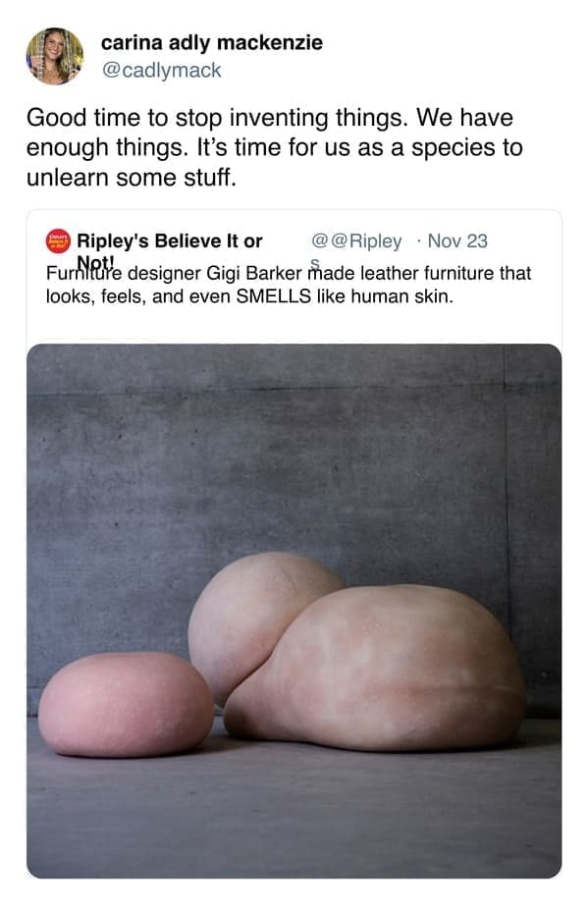Visit the @cadlymack handle
Screen dimensions: 588x907
[x=161, y=71]
